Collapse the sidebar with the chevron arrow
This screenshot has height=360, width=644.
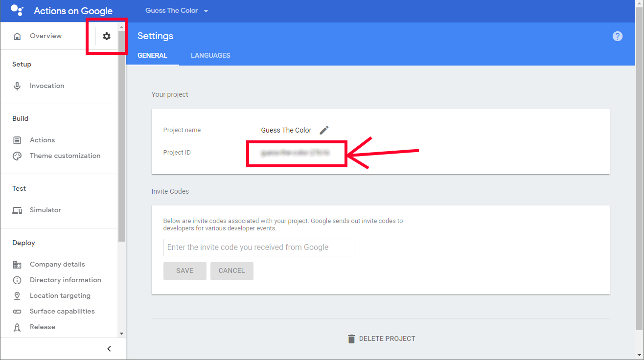pyautogui.click(x=109, y=349)
